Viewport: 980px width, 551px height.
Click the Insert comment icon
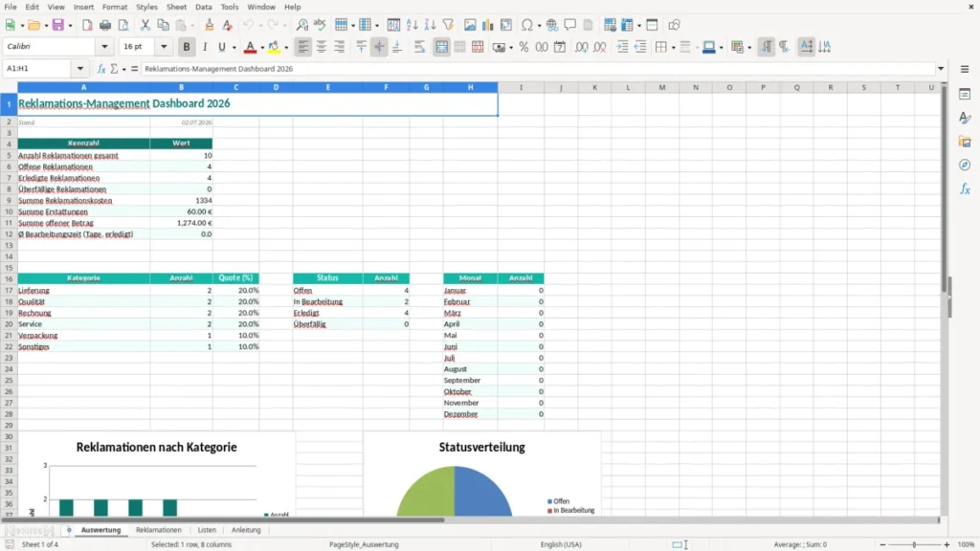point(570,25)
